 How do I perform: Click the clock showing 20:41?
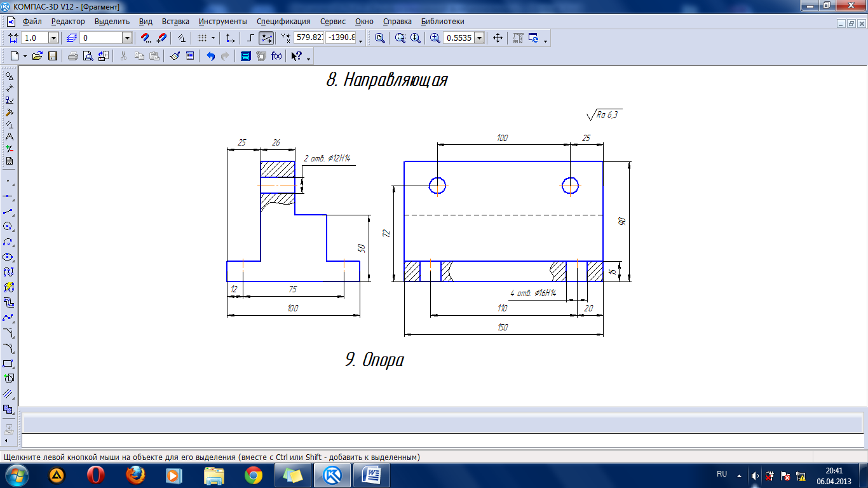(834, 471)
